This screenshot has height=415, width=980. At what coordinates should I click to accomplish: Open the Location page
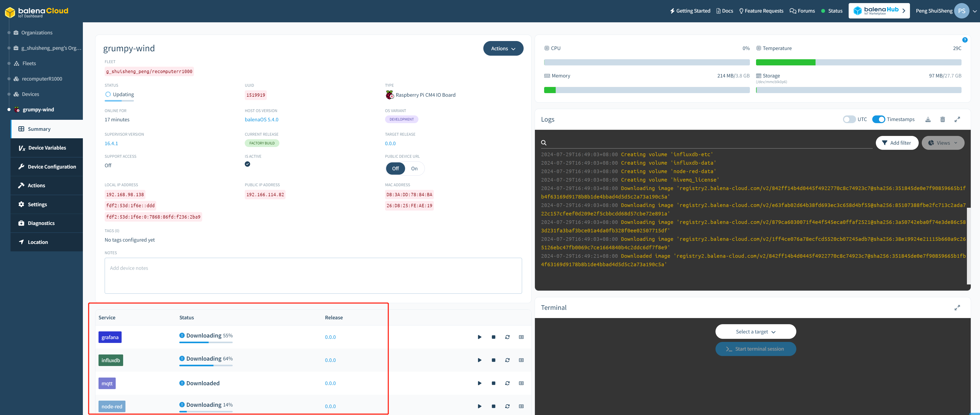tap(47, 242)
